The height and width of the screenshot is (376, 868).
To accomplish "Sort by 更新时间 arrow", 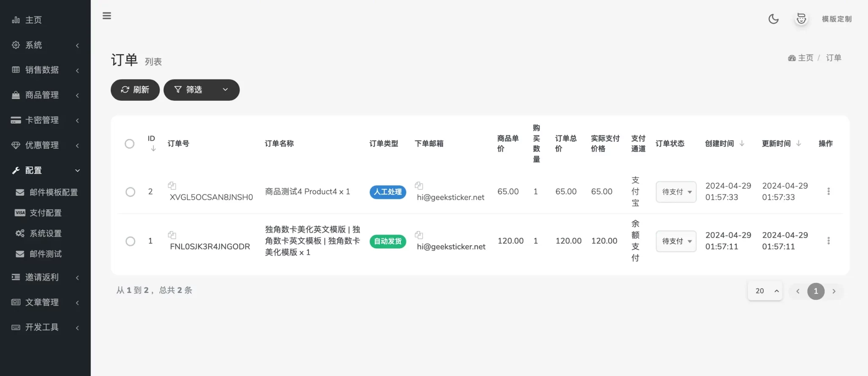I will 798,144.
